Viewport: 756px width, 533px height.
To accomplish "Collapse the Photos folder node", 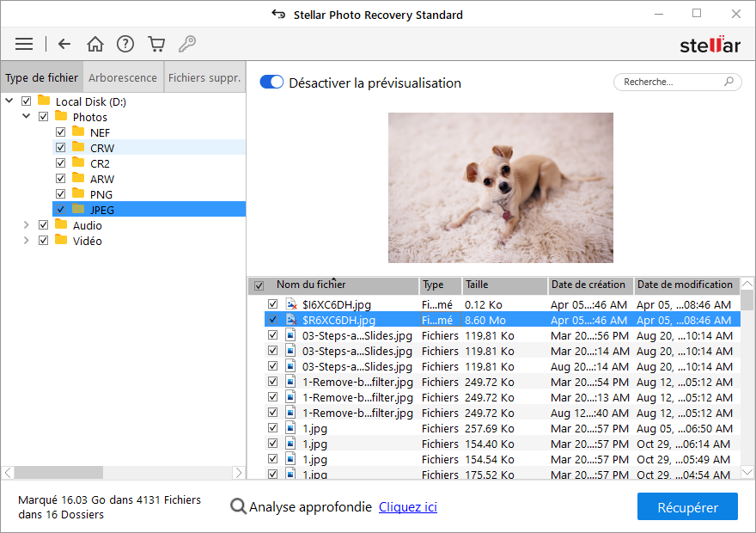I will pyautogui.click(x=26, y=117).
